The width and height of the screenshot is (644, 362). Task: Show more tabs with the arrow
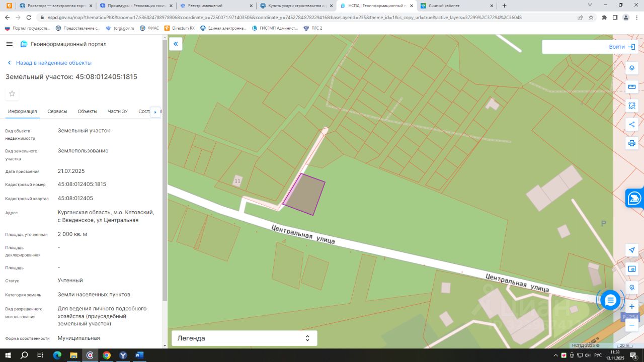[x=155, y=112]
